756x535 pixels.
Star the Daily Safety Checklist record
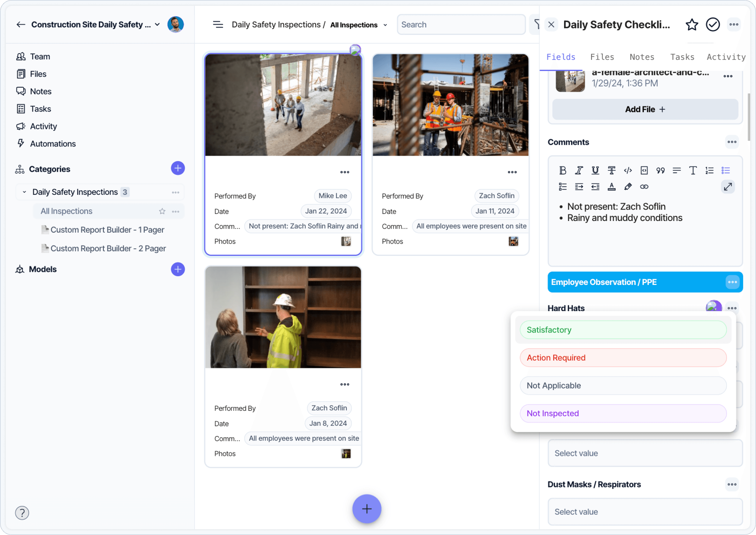click(x=691, y=24)
